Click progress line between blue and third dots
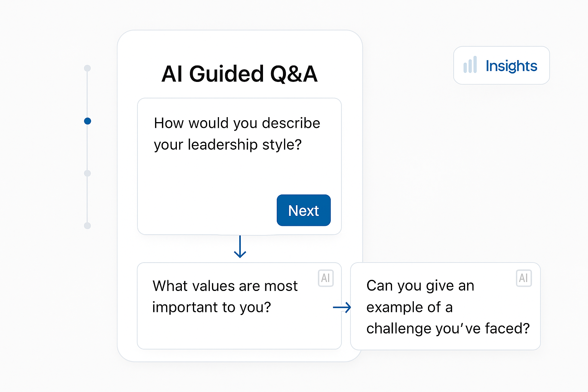Viewport: 588px width, 392px height. click(x=87, y=147)
